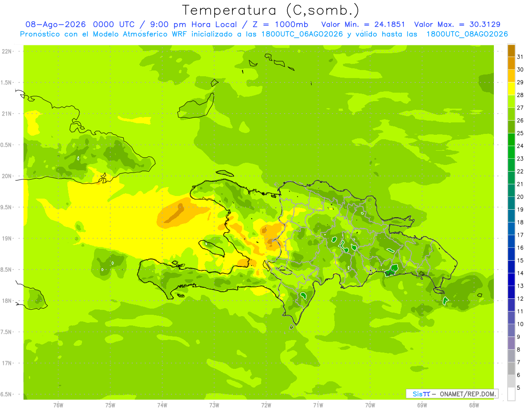Click the 75W longitude axis label

[110, 405]
